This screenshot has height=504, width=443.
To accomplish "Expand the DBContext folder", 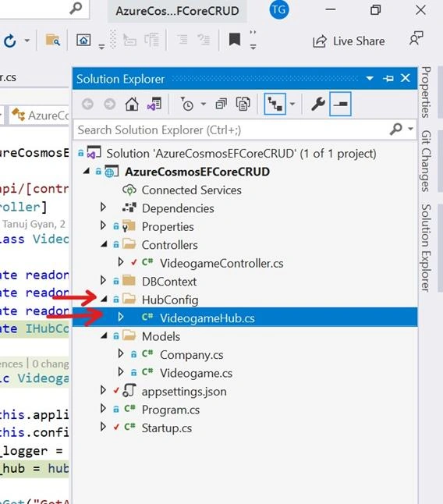I will point(103,280).
